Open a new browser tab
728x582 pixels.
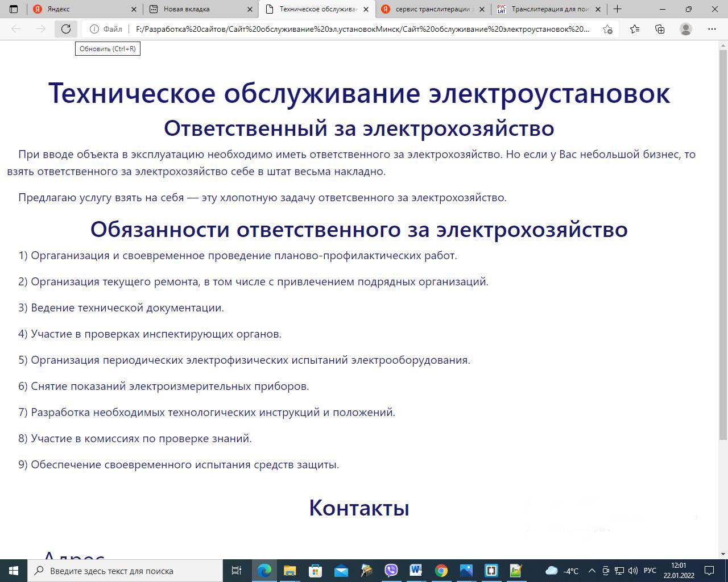click(x=617, y=9)
